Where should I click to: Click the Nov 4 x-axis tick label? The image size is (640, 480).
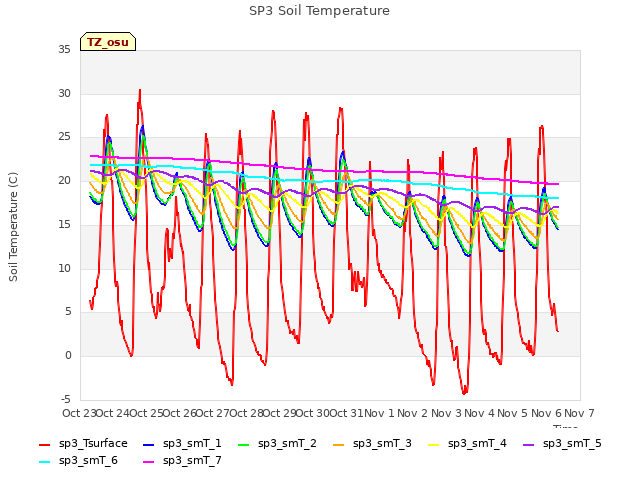point(480,413)
